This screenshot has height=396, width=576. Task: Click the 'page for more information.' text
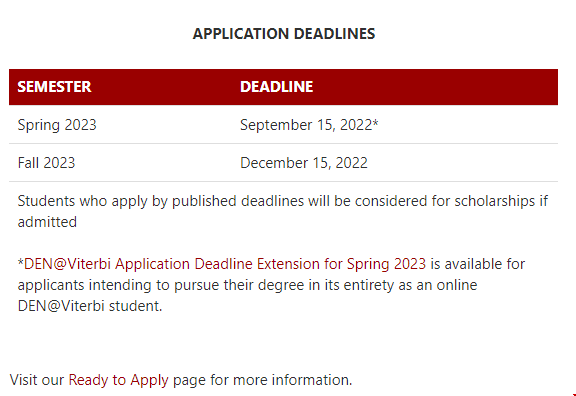click(x=263, y=380)
